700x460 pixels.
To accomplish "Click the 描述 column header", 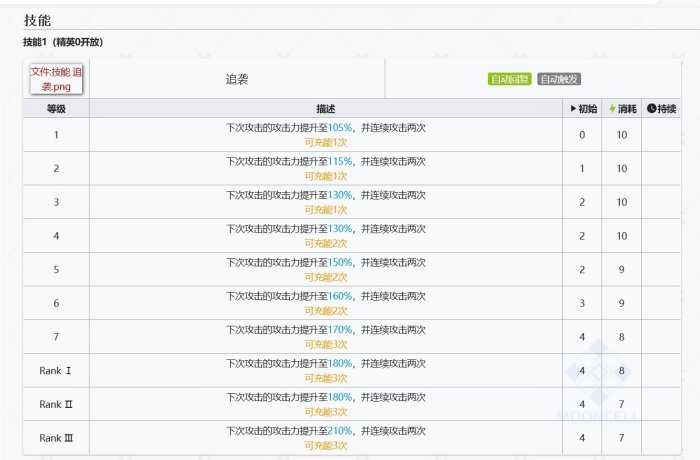I will click(x=325, y=108).
